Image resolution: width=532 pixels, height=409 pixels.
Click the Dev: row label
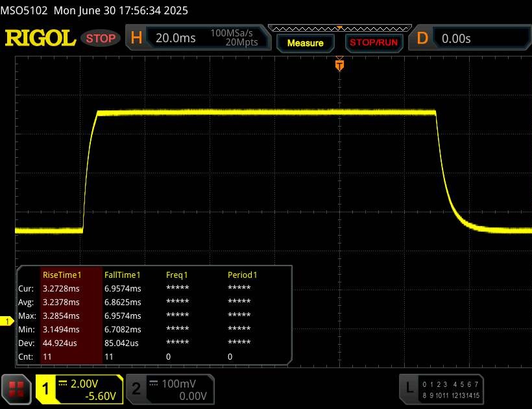coord(27,343)
